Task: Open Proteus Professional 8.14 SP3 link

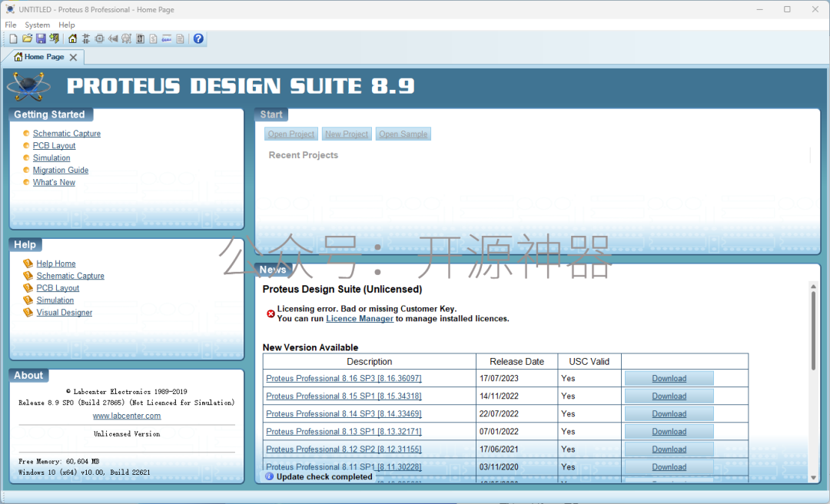Action: click(x=344, y=414)
